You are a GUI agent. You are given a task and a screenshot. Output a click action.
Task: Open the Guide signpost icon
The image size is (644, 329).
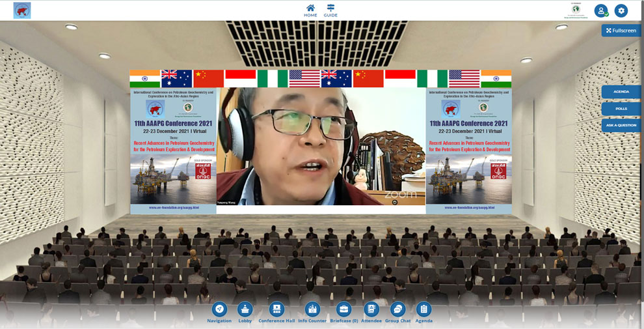330,10
